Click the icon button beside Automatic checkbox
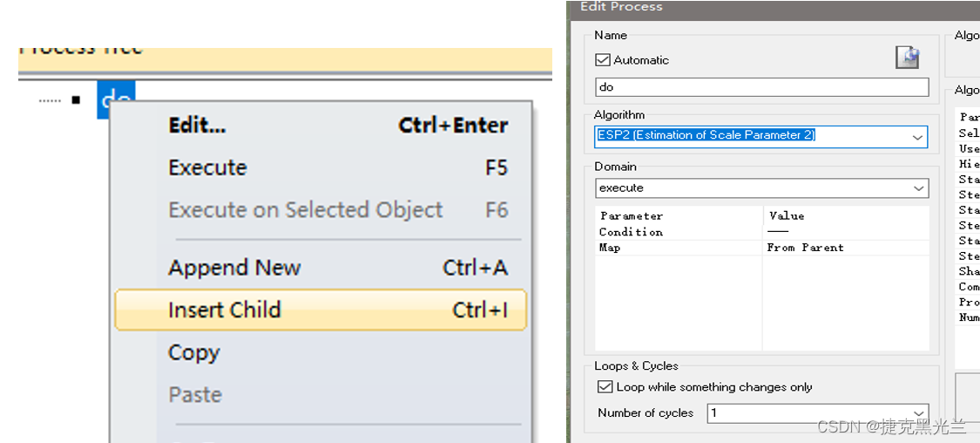This screenshot has height=443, width=980. coord(908,57)
